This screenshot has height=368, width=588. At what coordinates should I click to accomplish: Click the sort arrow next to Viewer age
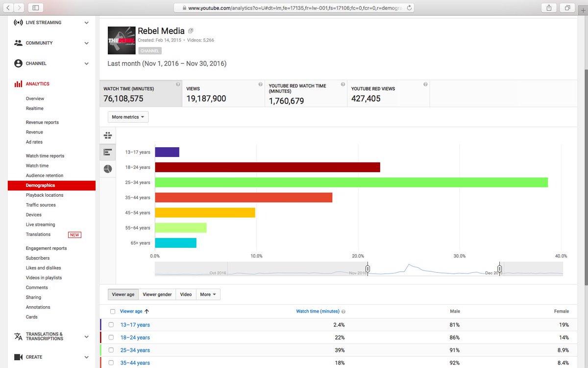(x=147, y=311)
